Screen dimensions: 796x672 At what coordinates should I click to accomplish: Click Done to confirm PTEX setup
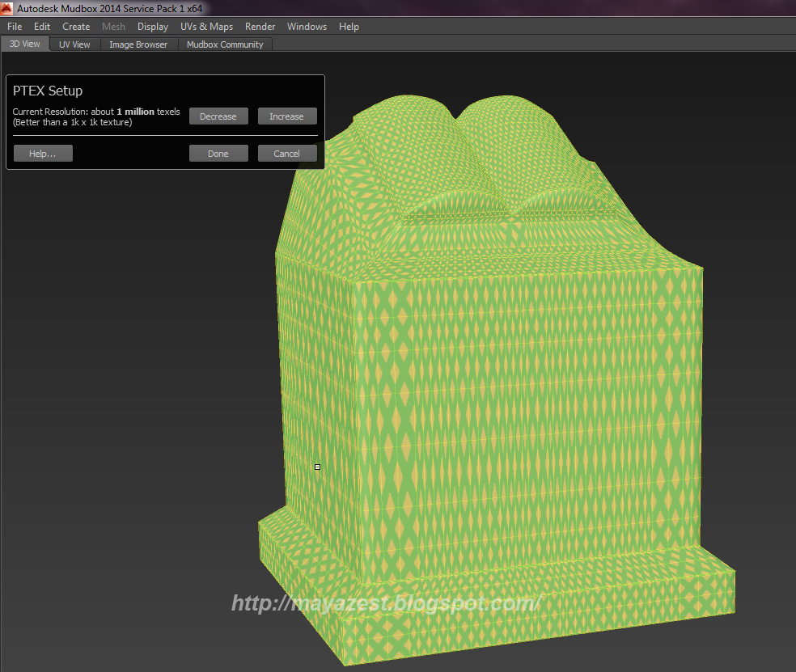point(218,153)
